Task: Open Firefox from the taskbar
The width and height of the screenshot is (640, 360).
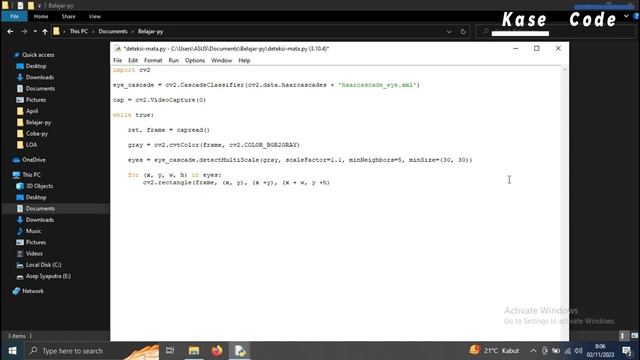Action: [x=217, y=351]
